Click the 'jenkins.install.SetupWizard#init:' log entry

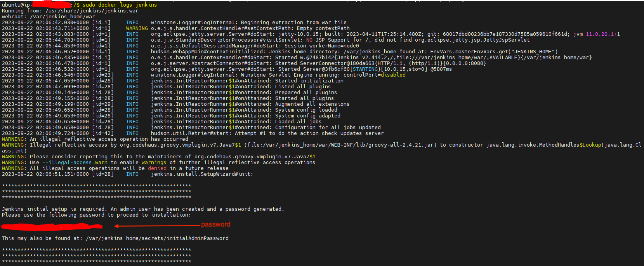tap(202, 174)
